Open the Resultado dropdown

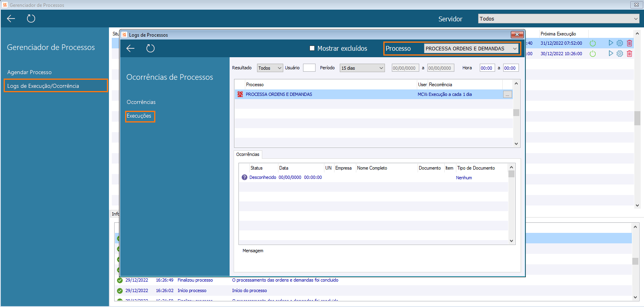pyautogui.click(x=270, y=68)
